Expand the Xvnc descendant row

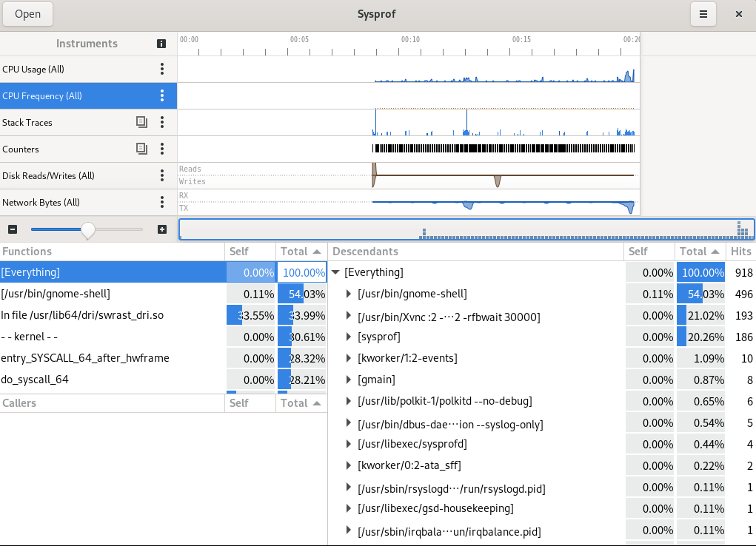349,317
